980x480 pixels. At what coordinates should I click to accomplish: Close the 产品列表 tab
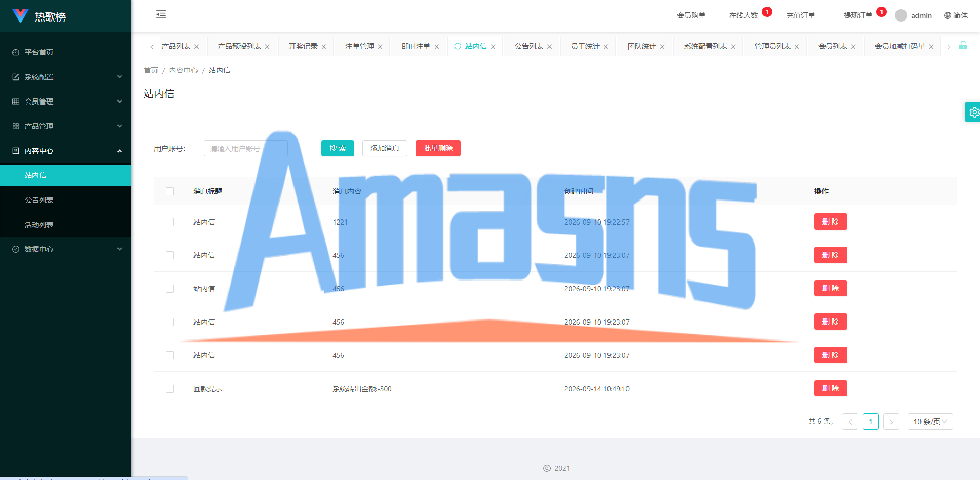point(197,47)
